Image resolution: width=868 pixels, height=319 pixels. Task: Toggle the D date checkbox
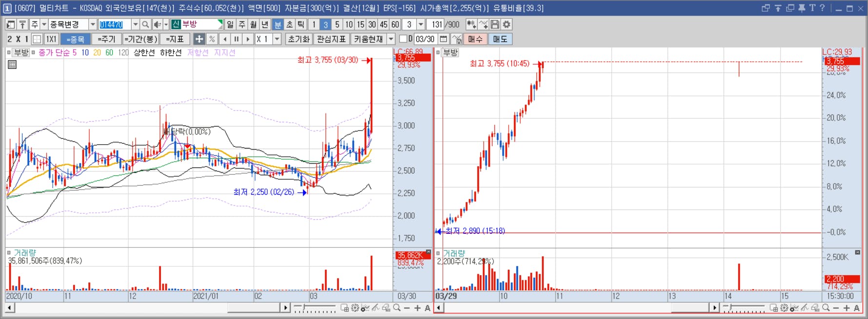403,38
